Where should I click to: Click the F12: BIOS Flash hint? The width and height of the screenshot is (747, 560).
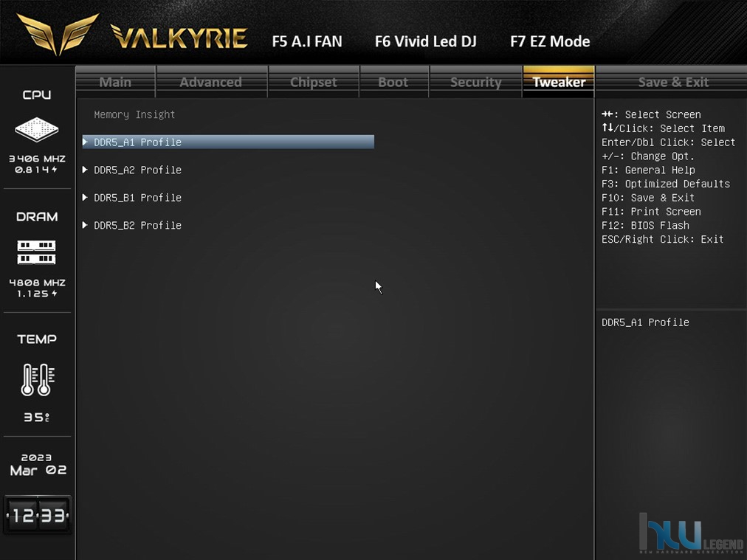pyautogui.click(x=645, y=225)
